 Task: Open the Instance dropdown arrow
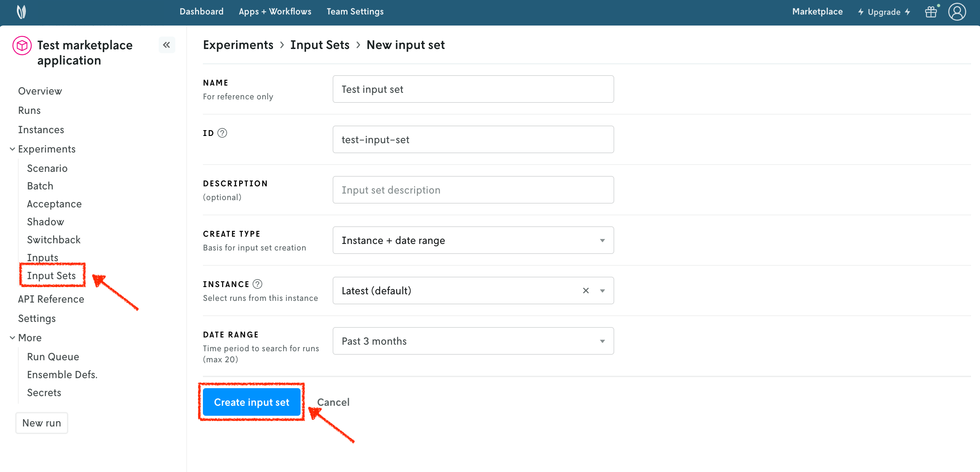(x=602, y=291)
